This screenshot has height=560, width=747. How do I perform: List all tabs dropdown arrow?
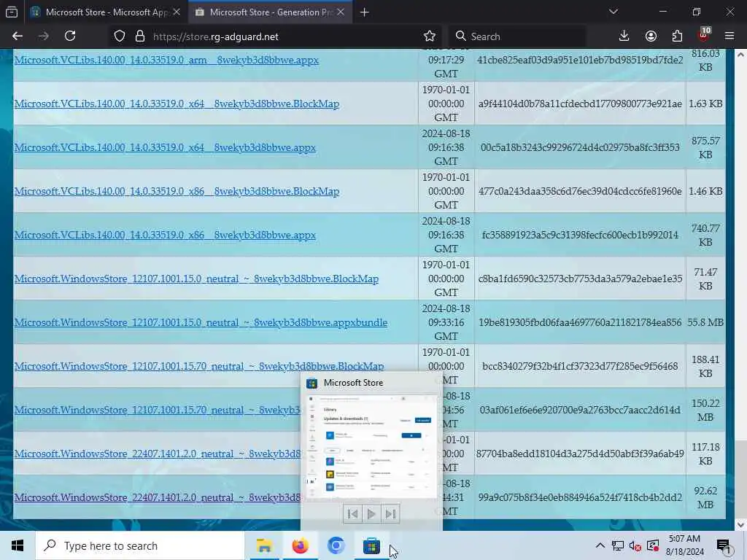tap(614, 12)
